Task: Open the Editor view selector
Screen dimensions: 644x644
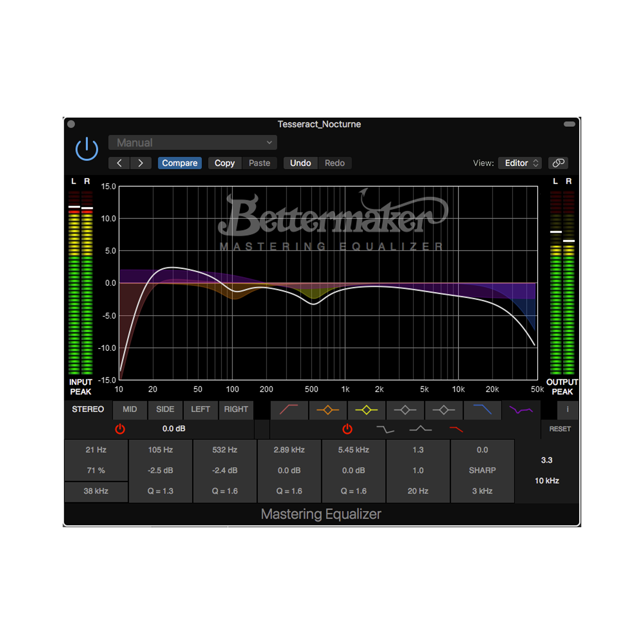Action: [520, 163]
